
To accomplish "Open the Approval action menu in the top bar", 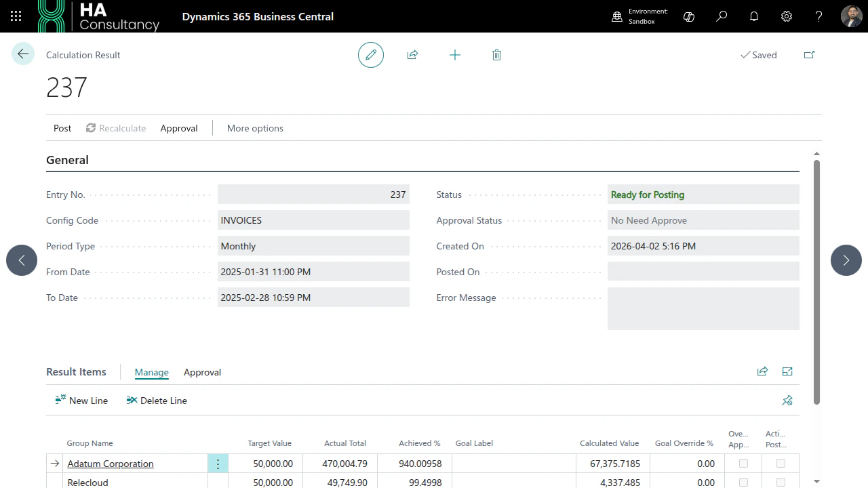I will [x=179, y=128].
